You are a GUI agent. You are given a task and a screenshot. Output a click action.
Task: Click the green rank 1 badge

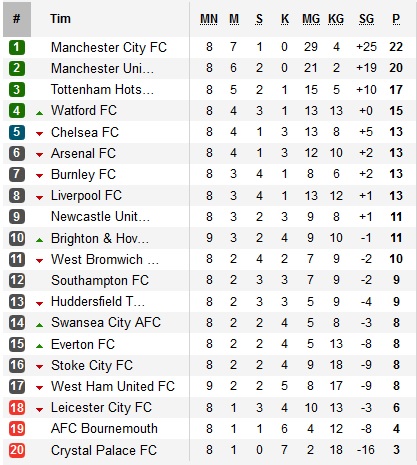17,47
